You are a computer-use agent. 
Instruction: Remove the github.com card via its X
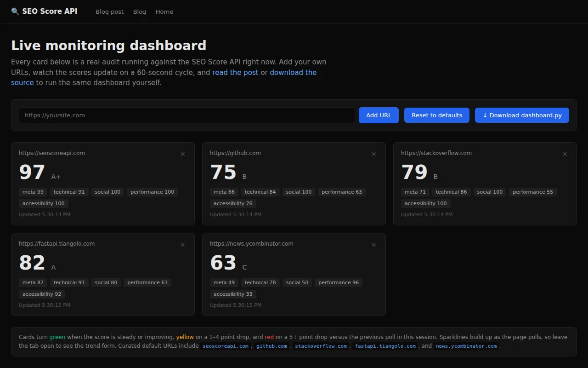tap(374, 154)
